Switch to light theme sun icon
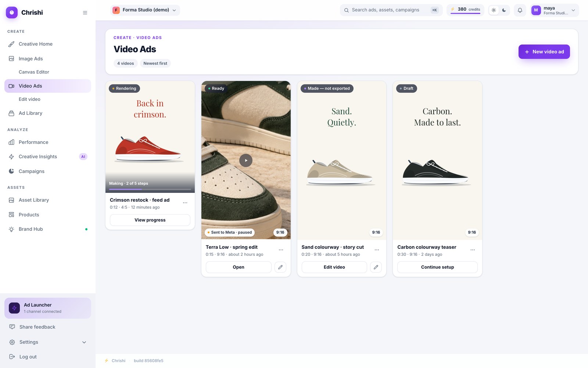The width and height of the screenshot is (588, 368). [494, 10]
